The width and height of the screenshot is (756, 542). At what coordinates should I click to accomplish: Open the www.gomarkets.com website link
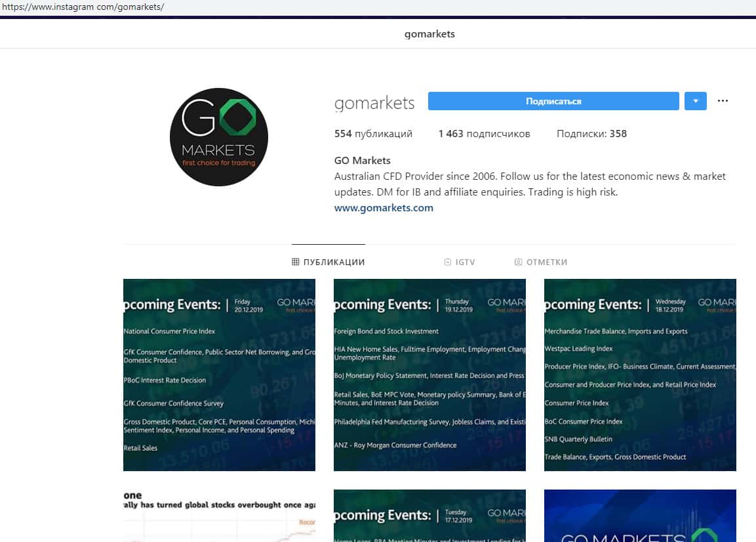click(x=384, y=207)
